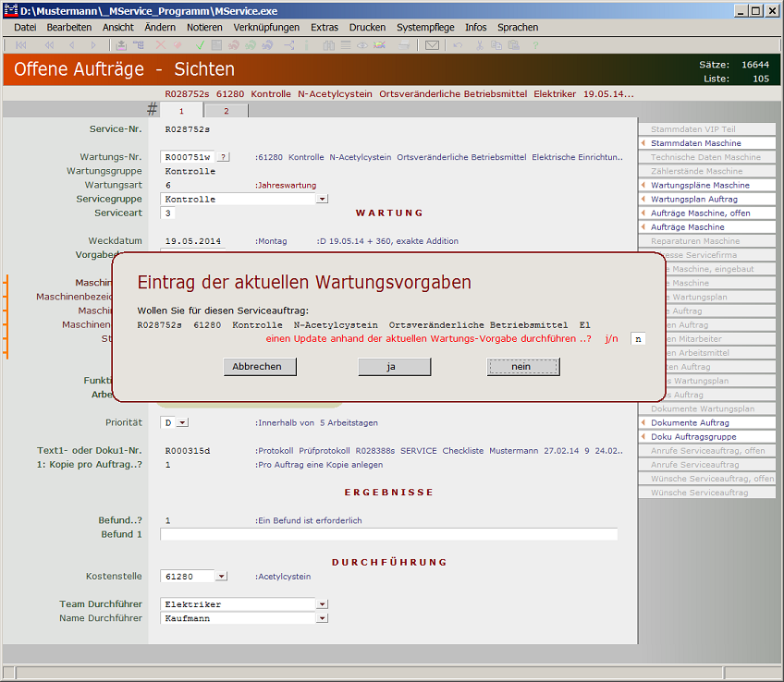Click the green checkmark save icon
The width and height of the screenshot is (784, 682).
point(200,44)
